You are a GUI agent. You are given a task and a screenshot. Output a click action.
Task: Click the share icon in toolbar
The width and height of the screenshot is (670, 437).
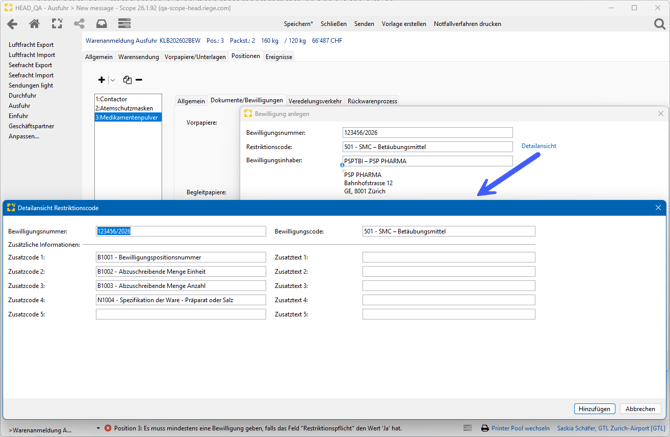point(79,24)
